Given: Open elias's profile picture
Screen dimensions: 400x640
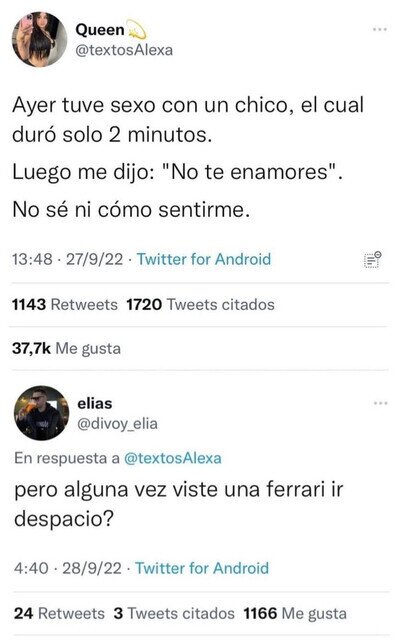Looking at the screenshot, I should [x=41, y=413].
